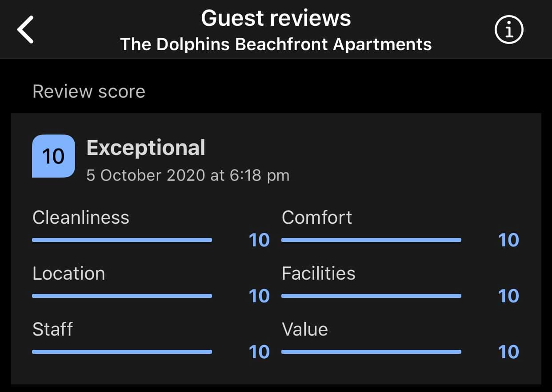Image resolution: width=552 pixels, height=392 pixels.
Task: Tap the Value label
Action: [x=305, y=329]
